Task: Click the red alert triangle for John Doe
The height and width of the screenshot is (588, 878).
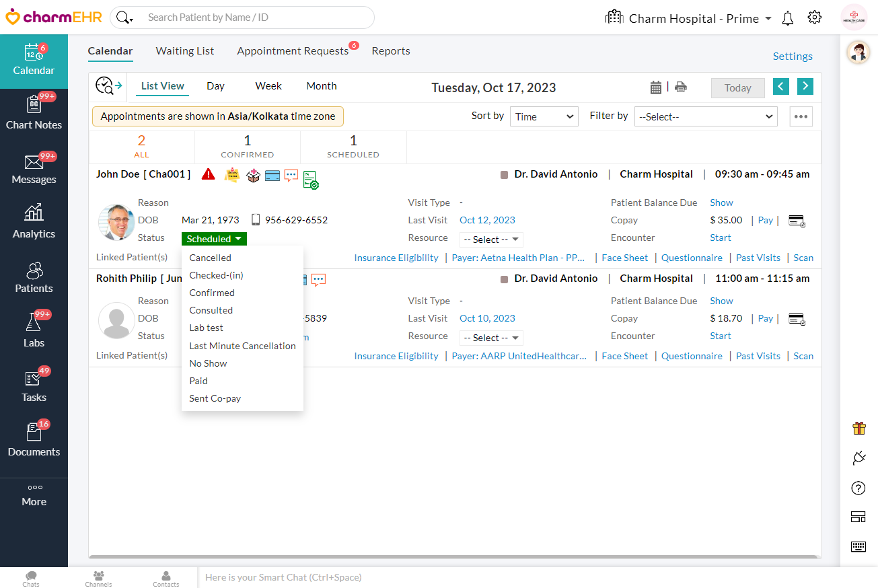Action: pyautogui.click(x=209, y=174)
